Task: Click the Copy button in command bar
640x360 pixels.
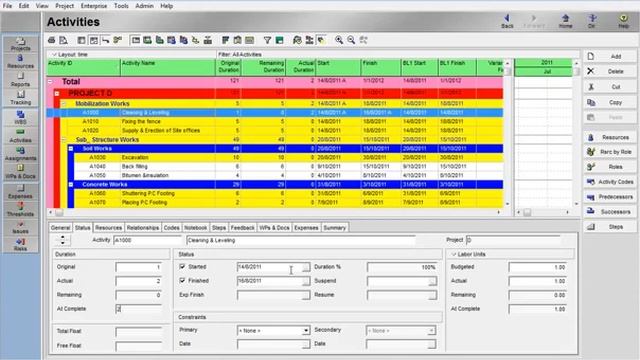Action: (x=610, y=102)
